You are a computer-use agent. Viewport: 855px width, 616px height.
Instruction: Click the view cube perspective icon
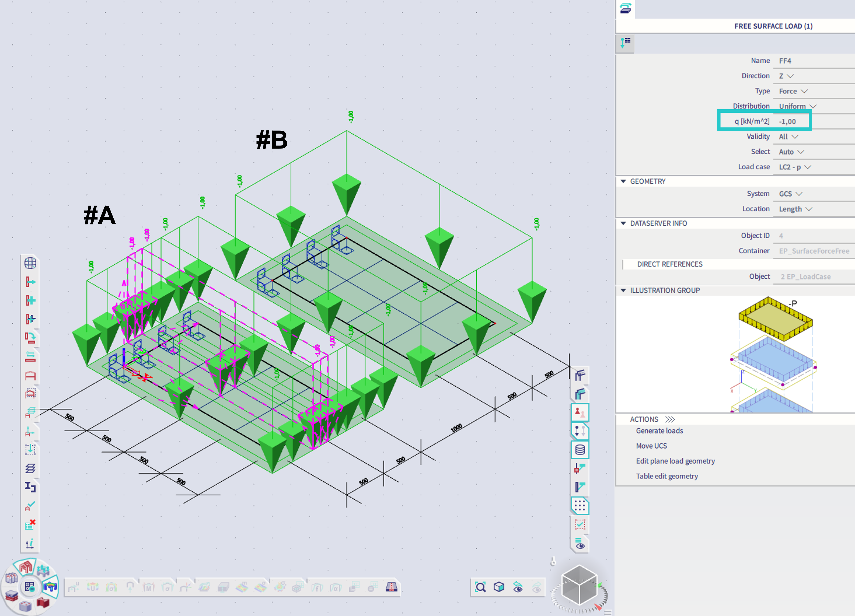pos(499,587)
